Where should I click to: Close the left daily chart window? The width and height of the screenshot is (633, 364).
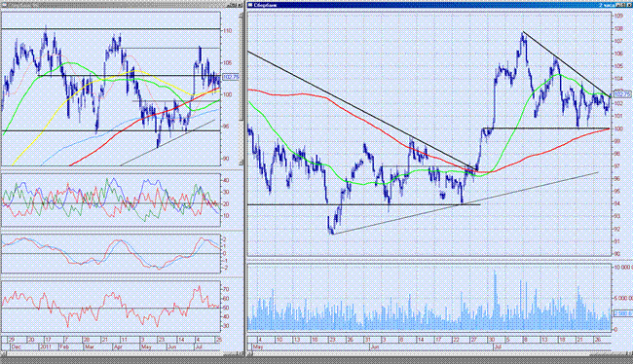(x=241, y=5)
